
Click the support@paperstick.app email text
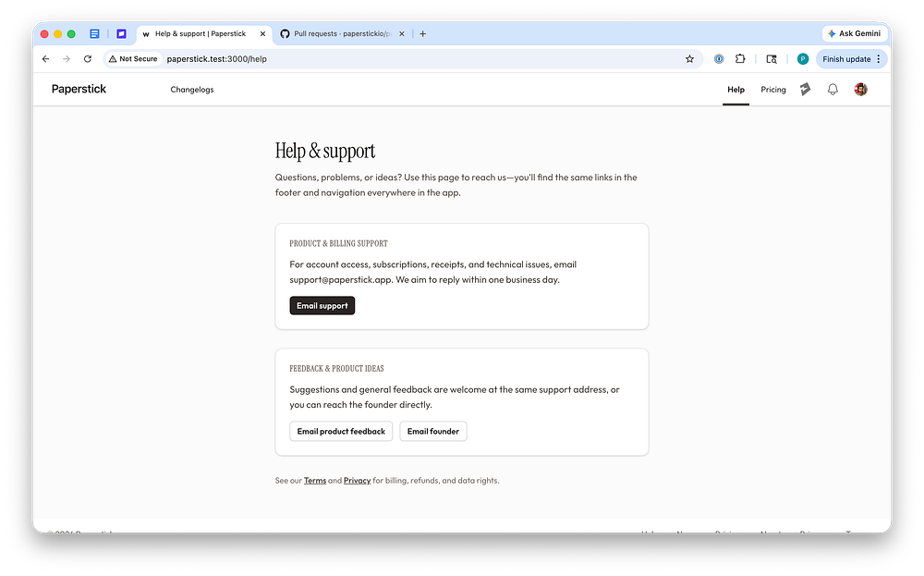tap(341, 279)
